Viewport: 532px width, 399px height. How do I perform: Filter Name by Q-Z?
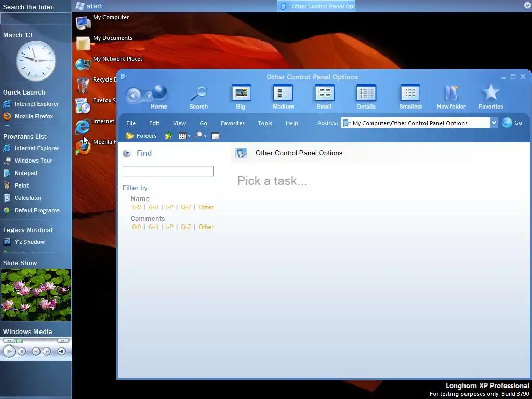(186, 207)
